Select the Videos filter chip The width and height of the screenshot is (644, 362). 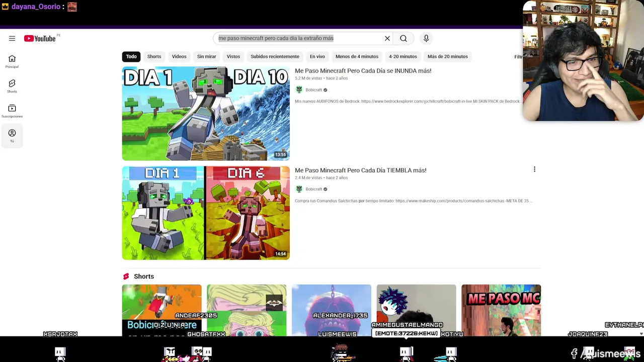(179, 56)
